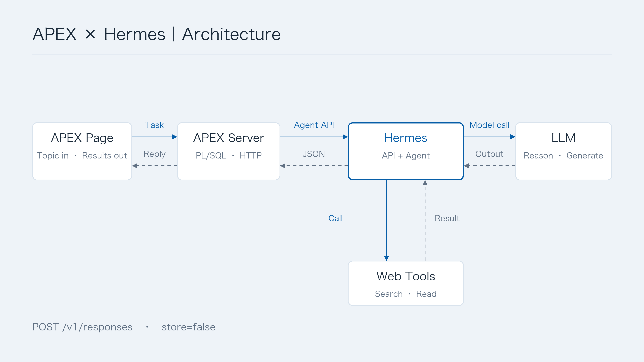Select the blue 'Hermes' heading
644x362 pixels.
[406, 138]
